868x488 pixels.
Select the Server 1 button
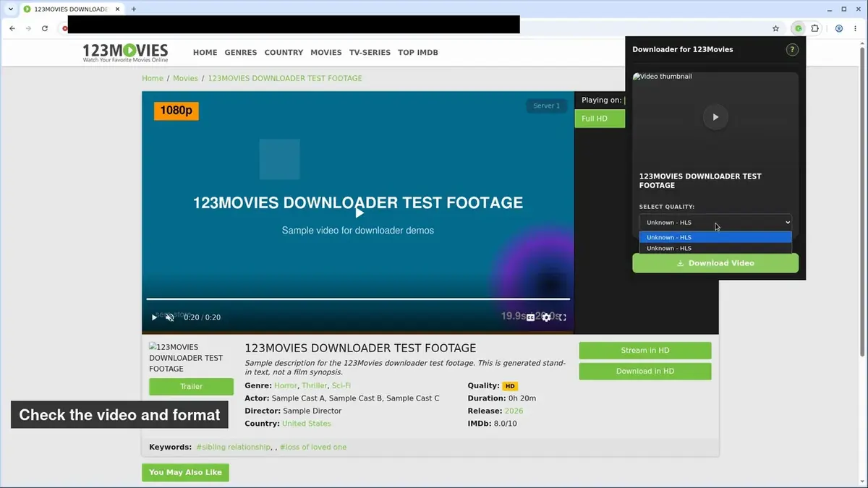[546, 106]
